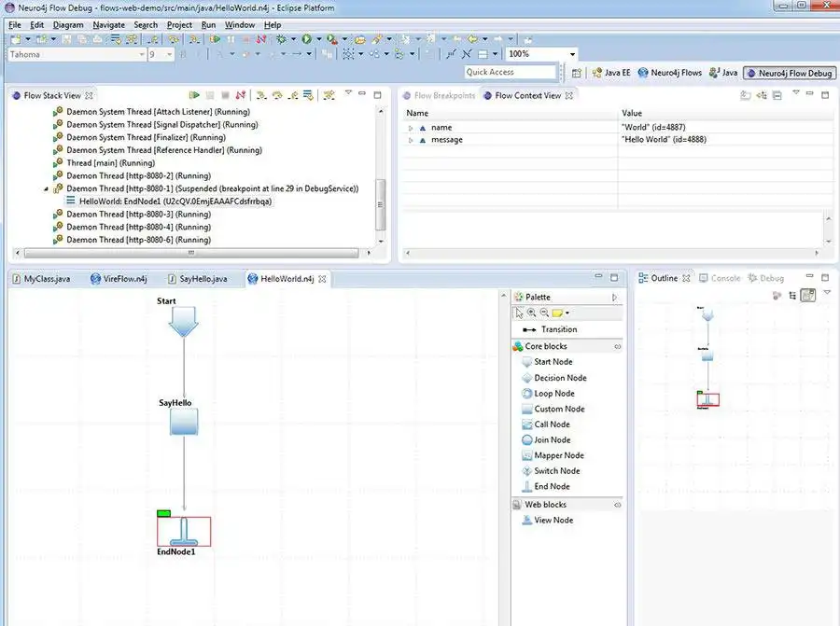Click Drop to Frame icon in Flow Stack View
This screenshot has height=626, width=840.
(308, 95)
